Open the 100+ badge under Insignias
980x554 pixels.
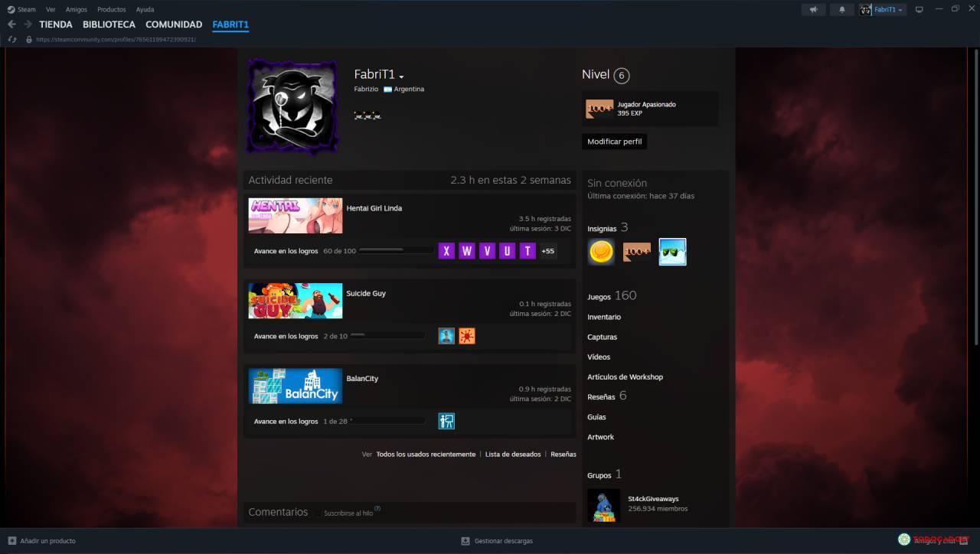(637, 252)
